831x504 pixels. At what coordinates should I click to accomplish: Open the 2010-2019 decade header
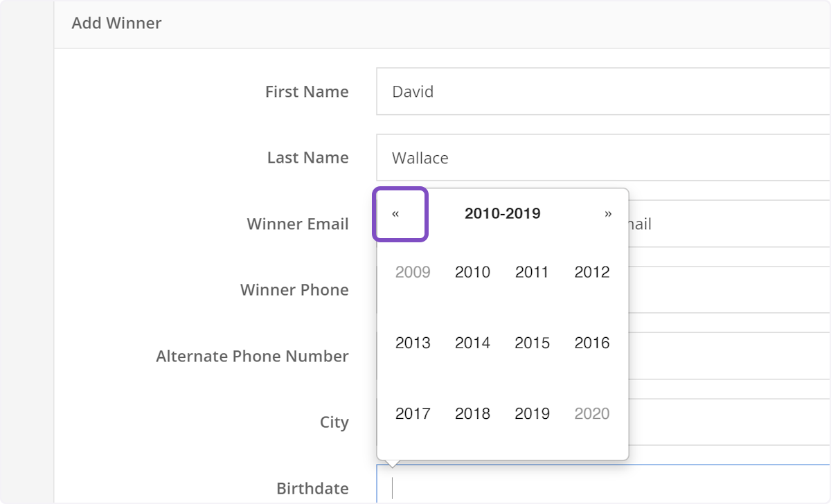(x=502, y=214)
